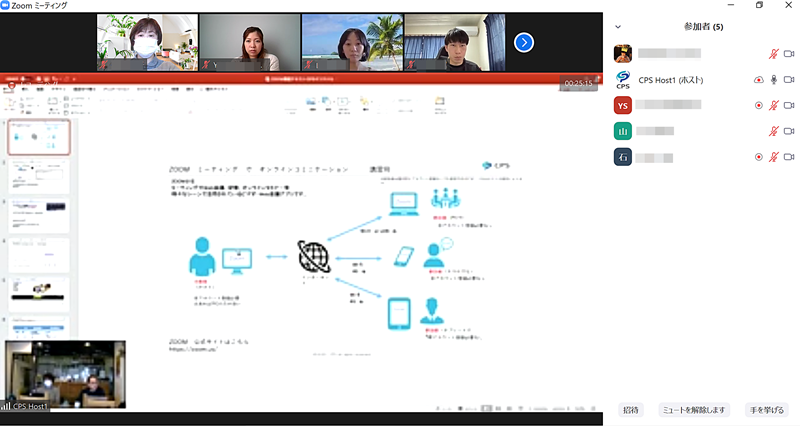Viewport: 800px width, 426px height.
Task: Select the third slide thumbnail in shared PowerPoint
Action: [x=39, y=216]
